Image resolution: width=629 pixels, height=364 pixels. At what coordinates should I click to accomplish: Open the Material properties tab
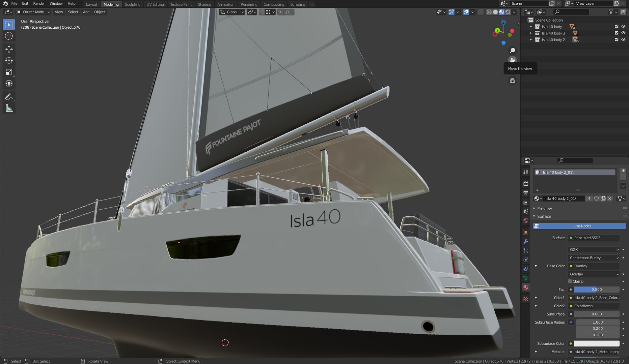coord(526,287)
